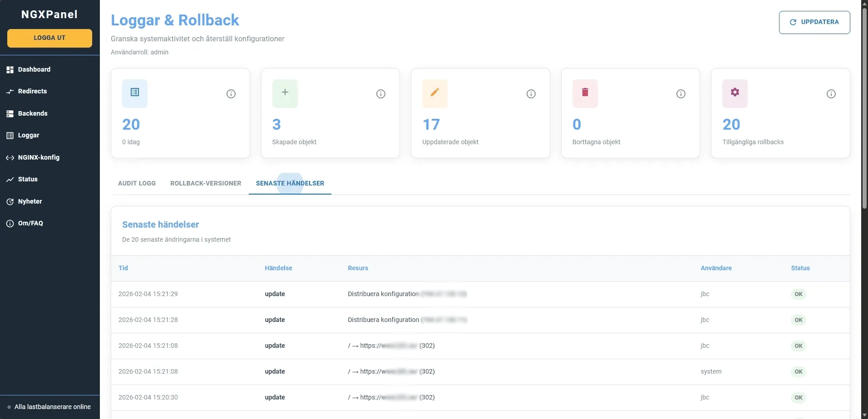The width and height of the screenshot is (868, 419).
Task: Open Dashboard icon in sidebar
Action: click(10, 70)
